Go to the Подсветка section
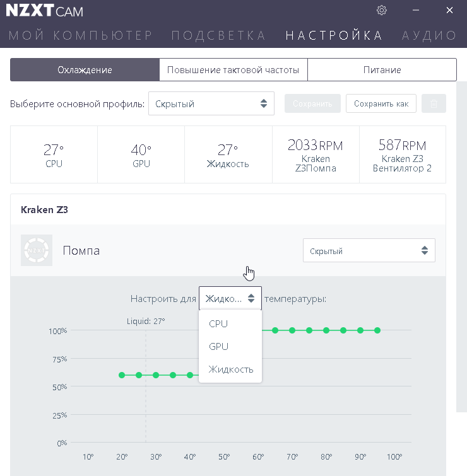Viewport: 467px width, 476px height. click(218, 35)
